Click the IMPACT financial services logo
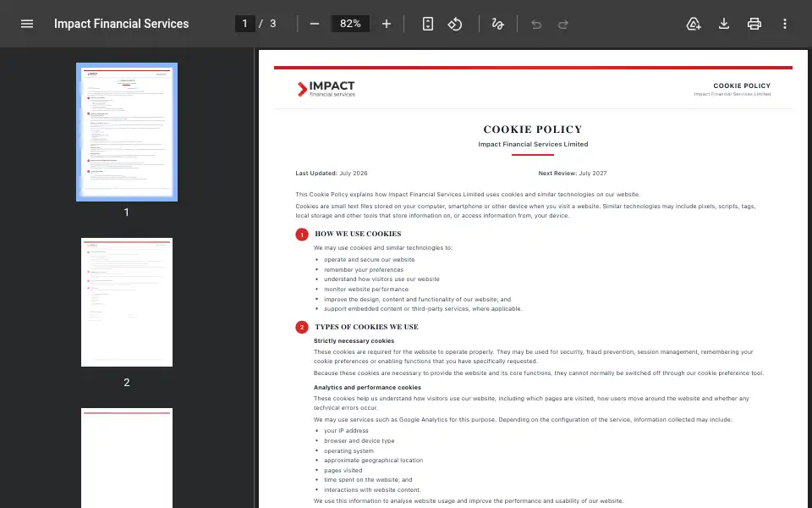812x508 pixels. coord(326,89)
